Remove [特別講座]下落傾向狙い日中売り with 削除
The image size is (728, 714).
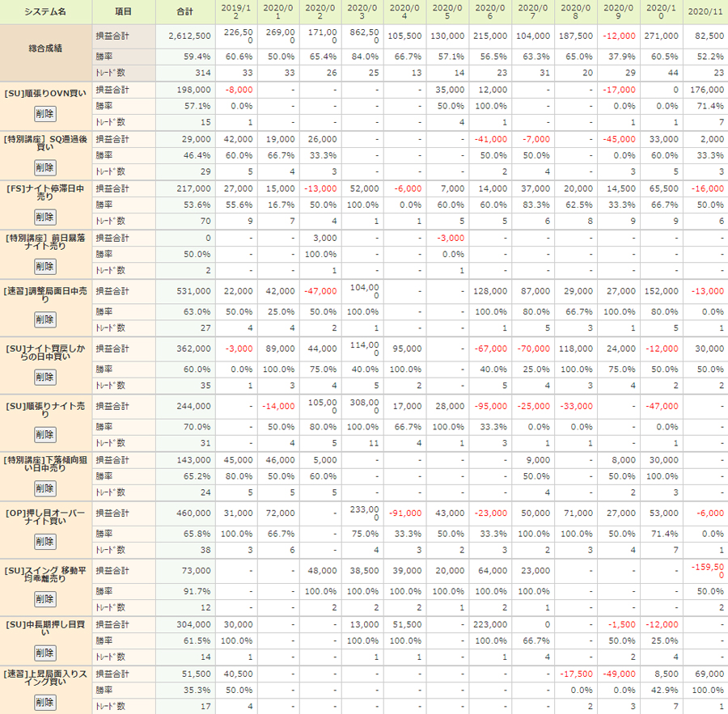click(x=45, y=488)
